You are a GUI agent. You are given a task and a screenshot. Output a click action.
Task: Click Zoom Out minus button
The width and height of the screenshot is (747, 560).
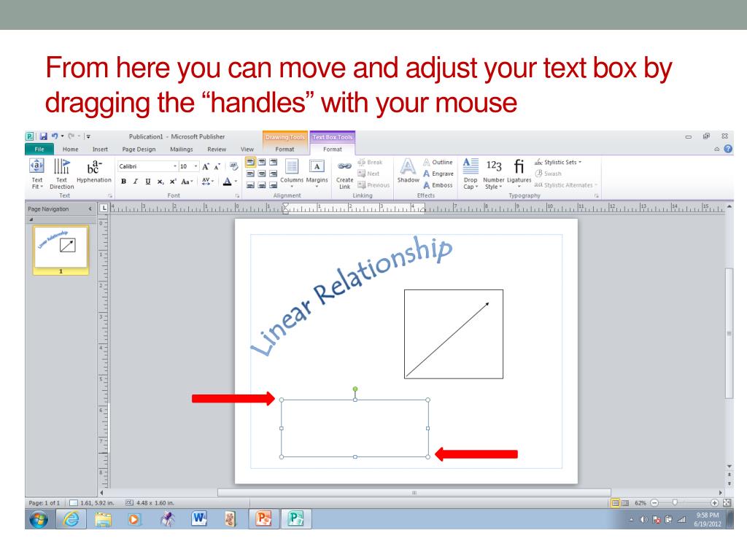pyautogui.click(x=654, y=503)
